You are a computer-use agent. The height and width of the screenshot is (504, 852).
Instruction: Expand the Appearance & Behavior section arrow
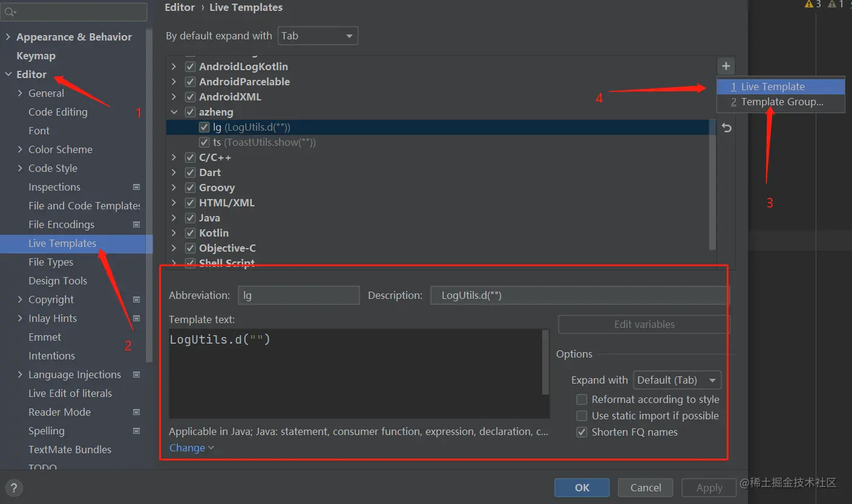coord(8,37)
